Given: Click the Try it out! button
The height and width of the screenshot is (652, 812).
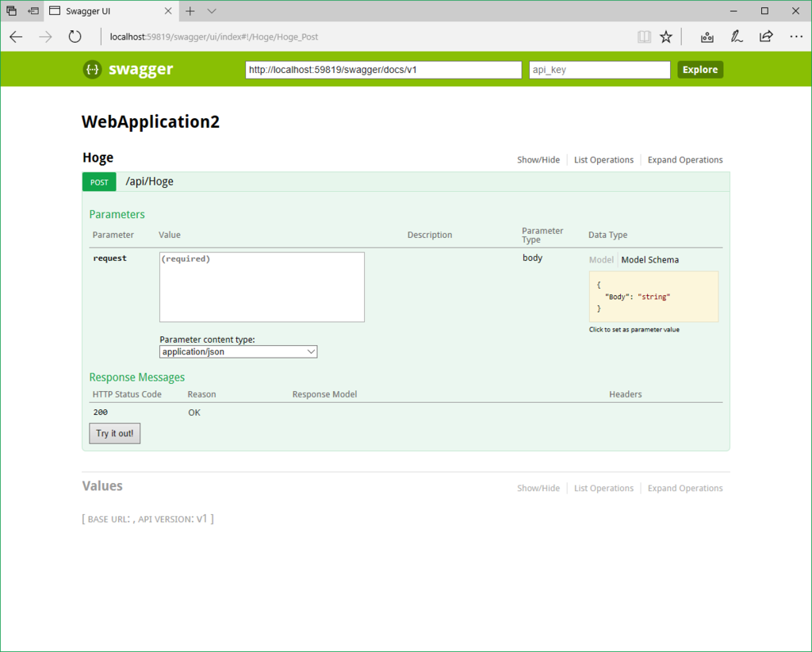Looking at the screenshot, I should 114,433.
